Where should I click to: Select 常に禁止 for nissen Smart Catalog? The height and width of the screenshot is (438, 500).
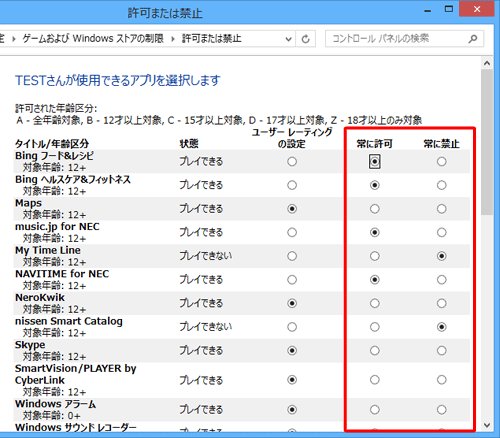442,327
